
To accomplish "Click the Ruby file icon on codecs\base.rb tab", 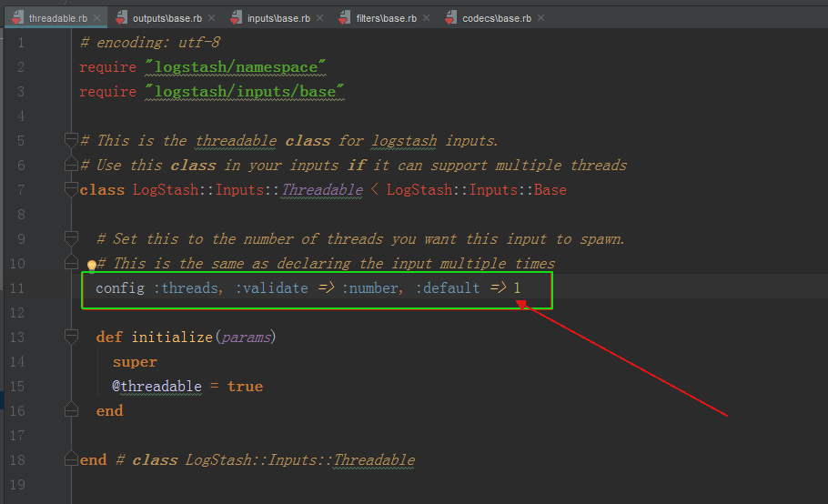I will [450, 18].
